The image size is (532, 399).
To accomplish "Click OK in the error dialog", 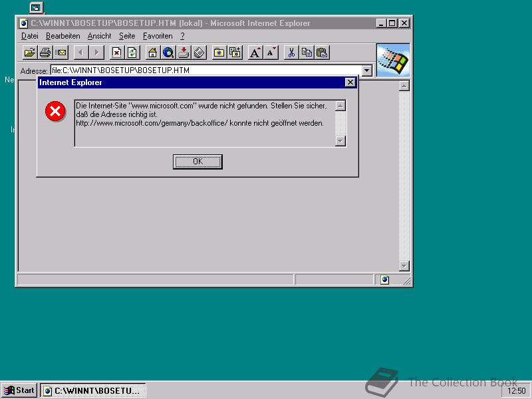I will click(198, 162).
